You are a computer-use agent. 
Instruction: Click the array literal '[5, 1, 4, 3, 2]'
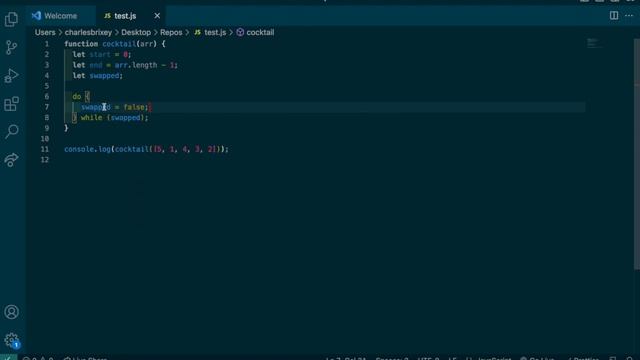[185, 149]
